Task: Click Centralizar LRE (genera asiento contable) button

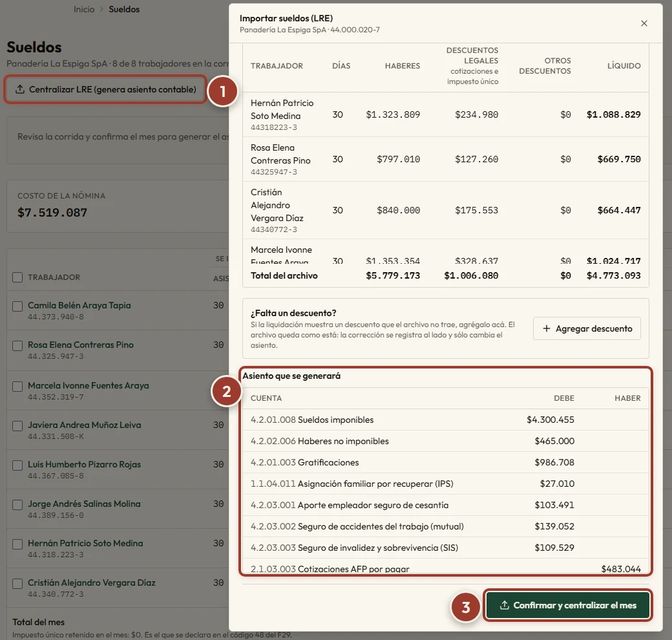Action: [105, 89]
